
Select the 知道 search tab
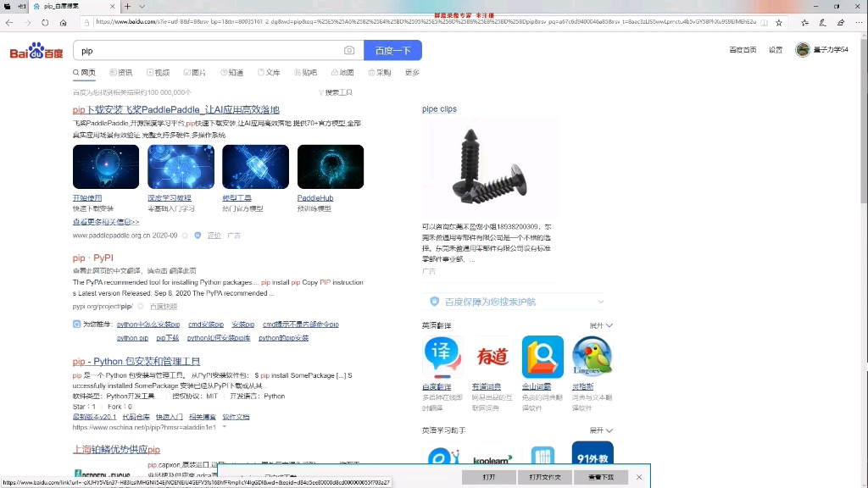pyautogui.click(x=232, y=73)
